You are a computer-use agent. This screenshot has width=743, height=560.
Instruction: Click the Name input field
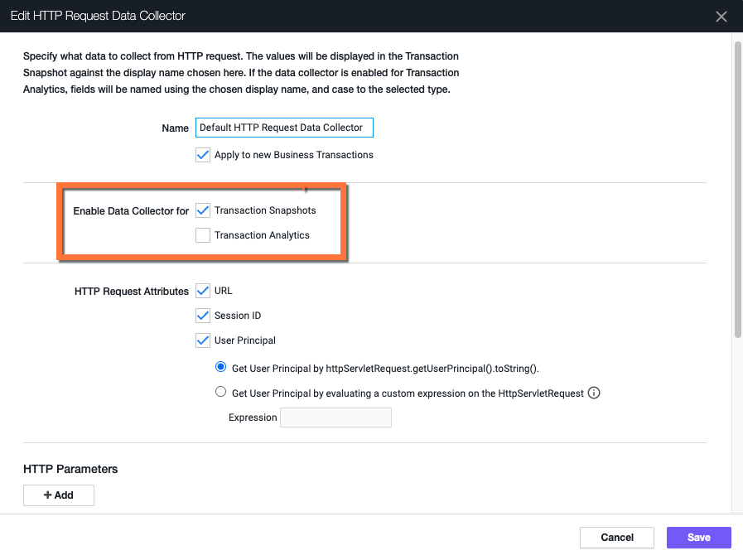(x=284, y=128)
